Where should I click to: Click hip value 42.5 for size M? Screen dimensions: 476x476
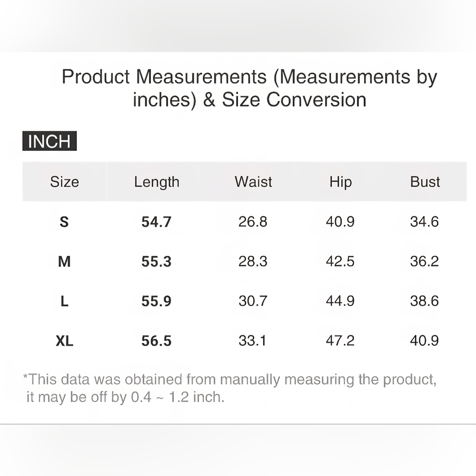[340, 261]
